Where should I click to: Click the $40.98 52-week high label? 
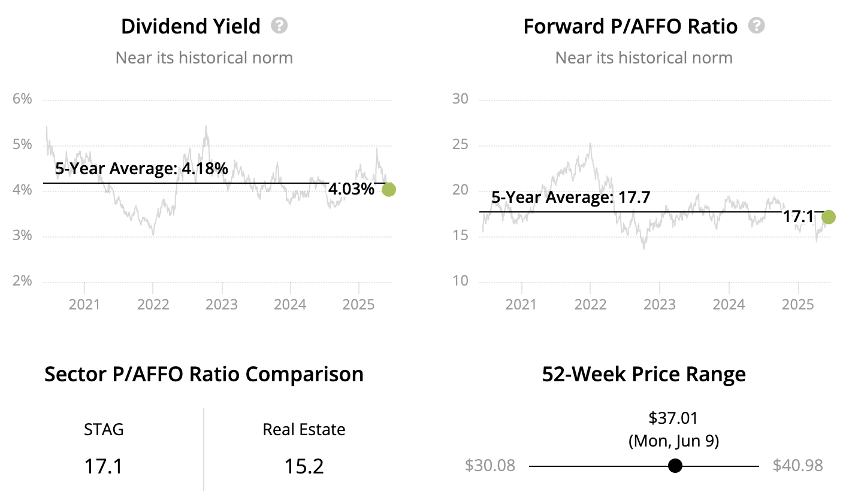797,466
